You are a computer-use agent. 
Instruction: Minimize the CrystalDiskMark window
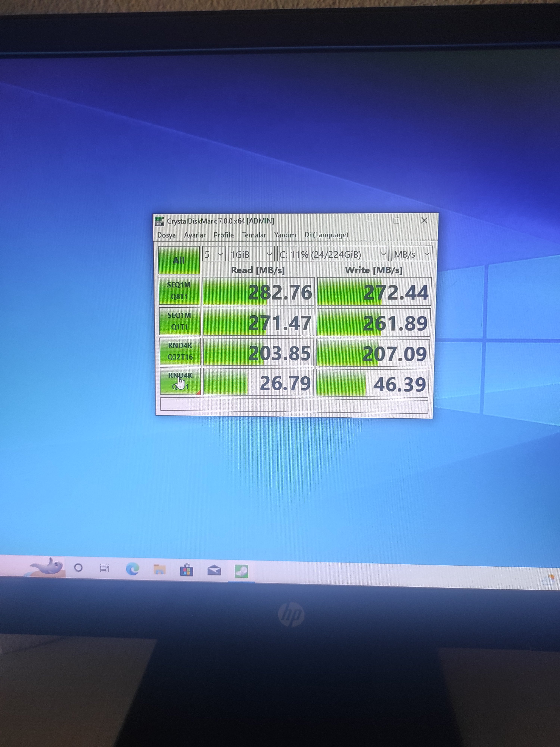click(x=369, y=221)
